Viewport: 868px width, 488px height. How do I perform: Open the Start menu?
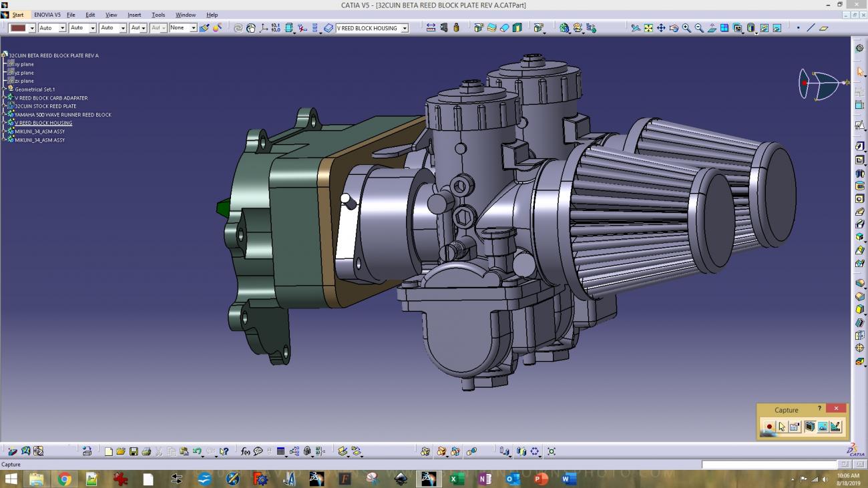pos(18,15)
